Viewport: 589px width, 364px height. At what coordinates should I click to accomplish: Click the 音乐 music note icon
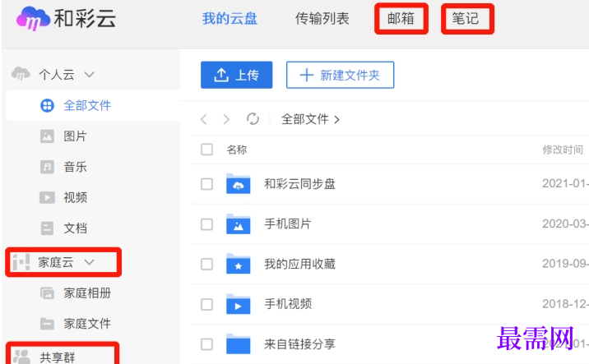pyautogui.click(x=47, y=167)
